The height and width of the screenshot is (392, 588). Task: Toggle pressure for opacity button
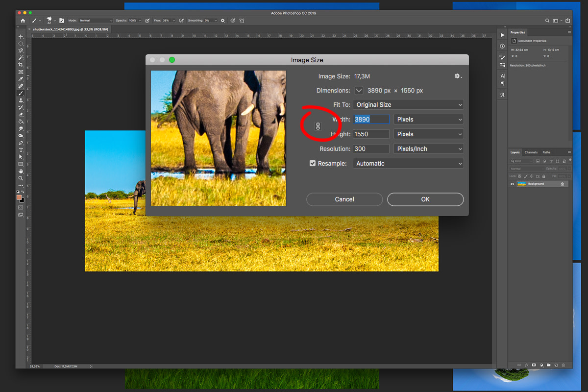147,21
